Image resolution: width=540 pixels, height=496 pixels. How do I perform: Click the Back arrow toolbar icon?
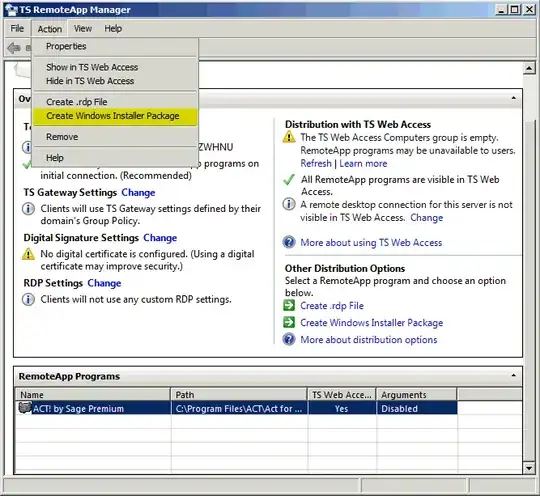point(14,48)
